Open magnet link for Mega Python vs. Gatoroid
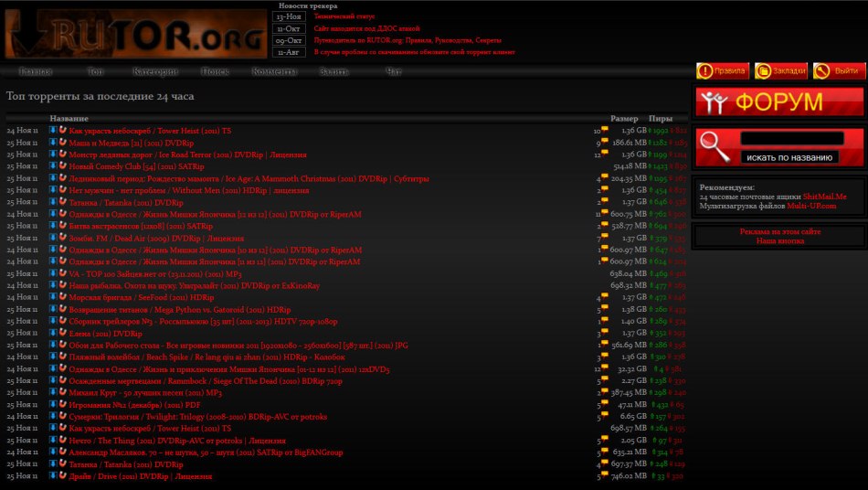 pyautogui.click(x=62, y=309)
